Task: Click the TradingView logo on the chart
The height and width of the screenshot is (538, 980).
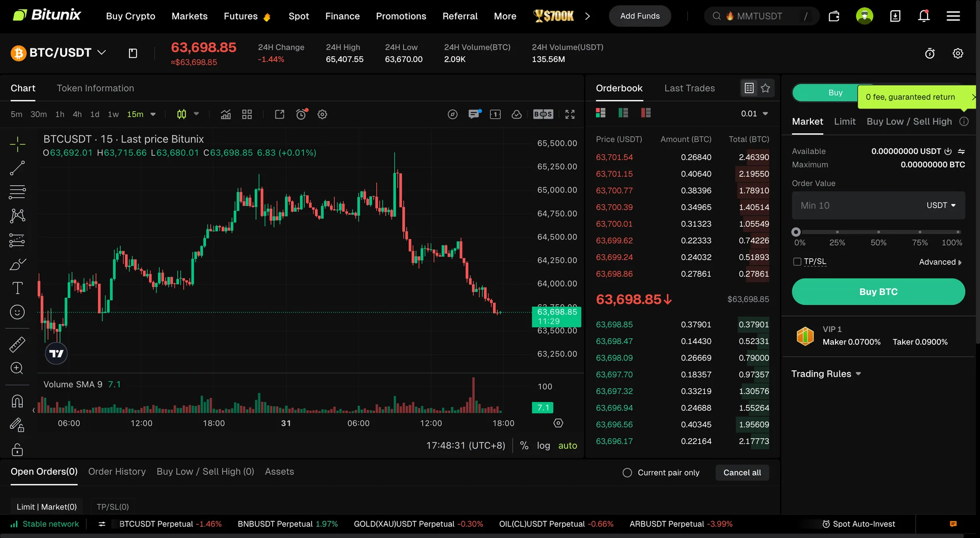Action: pyautogui.click(x=56, y=353)
